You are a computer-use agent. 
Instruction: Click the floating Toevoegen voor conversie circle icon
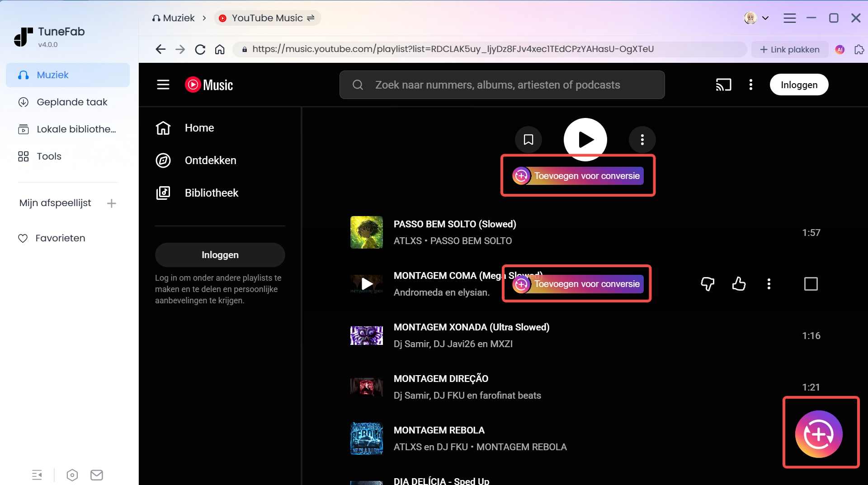(x=820, y=433)
